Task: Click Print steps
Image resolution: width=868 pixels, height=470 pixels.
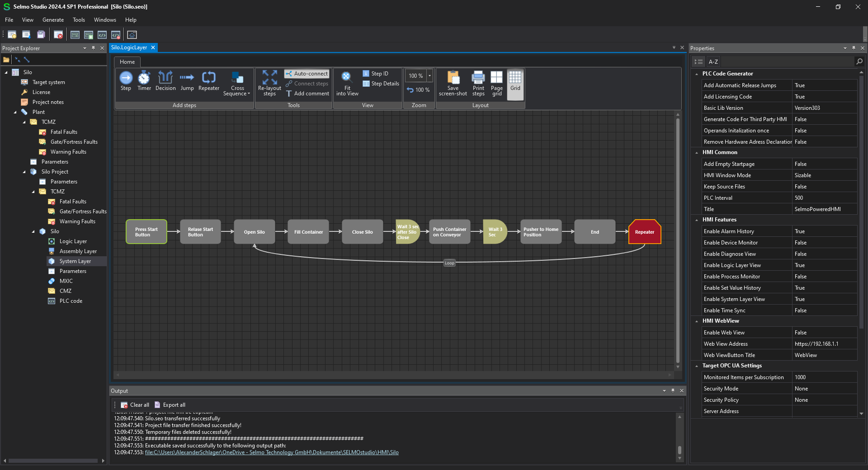Action: 478,84
